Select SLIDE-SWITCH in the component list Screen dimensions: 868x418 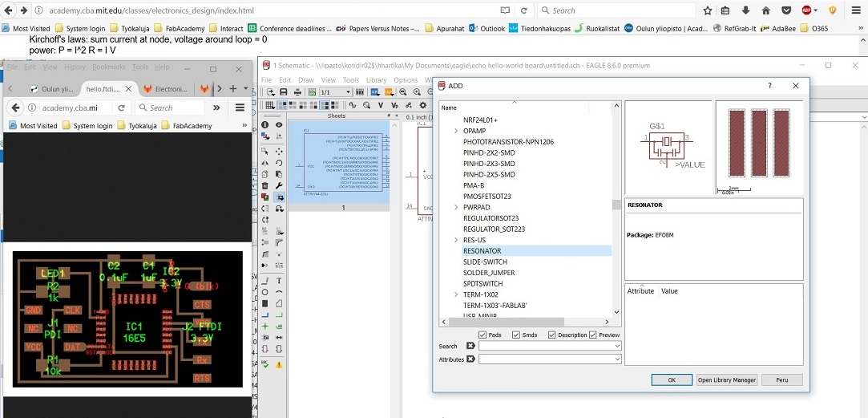[485, 262]
